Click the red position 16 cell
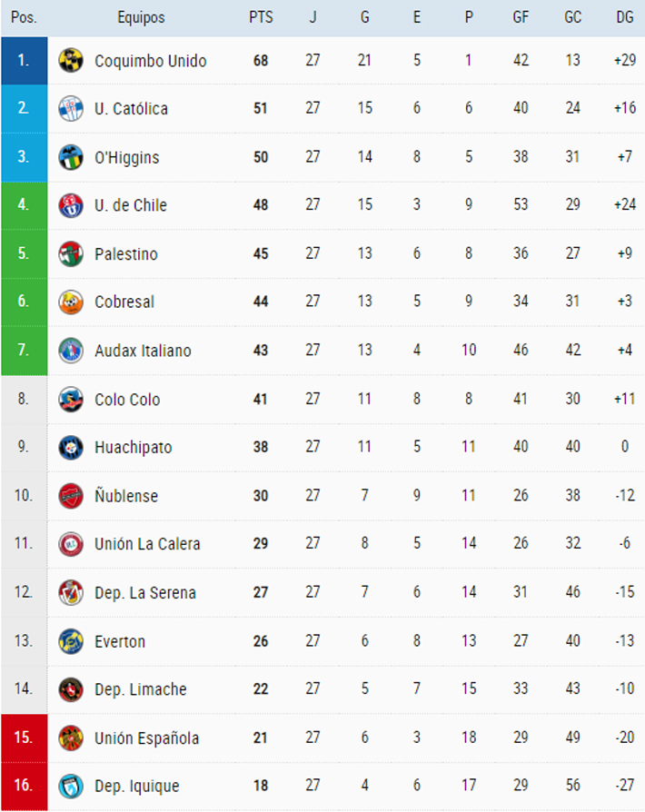The width and height of the screenshot is (645, 812). click(x=24, y=786)
